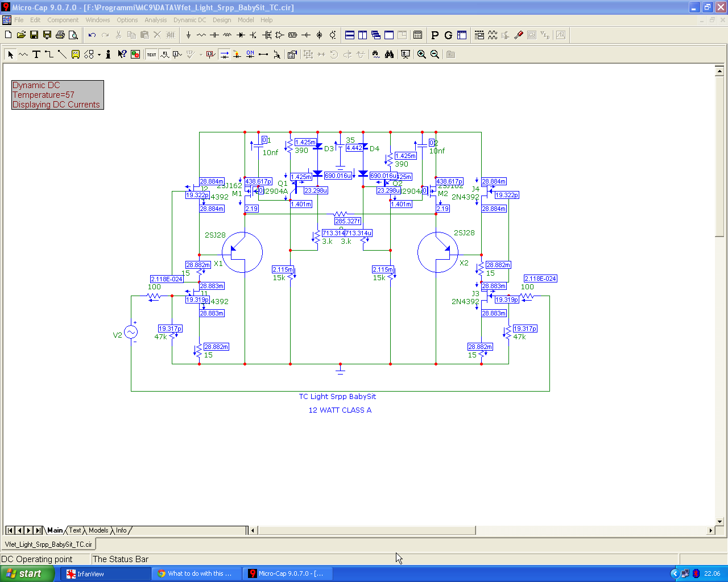Toggle DC currents display
The image size is (728, 582).
(x=224, y=55)
